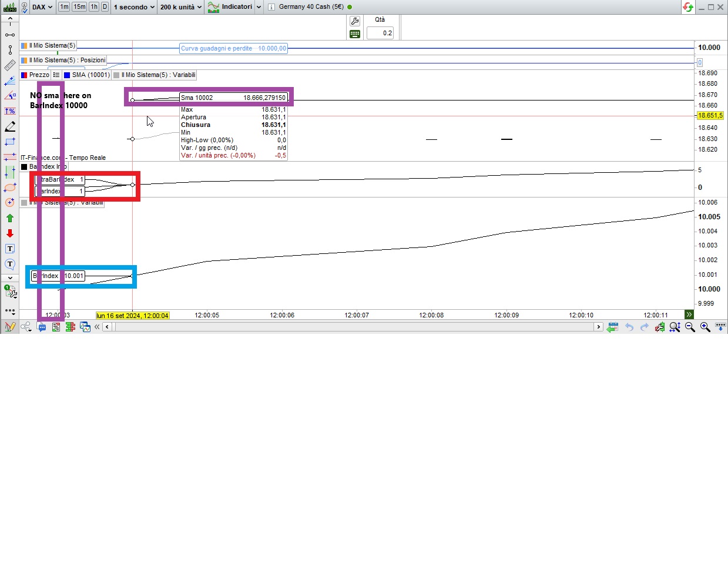Select the pencil freehand drawing tool
The image size is (728, 569).
click(10, 126)
